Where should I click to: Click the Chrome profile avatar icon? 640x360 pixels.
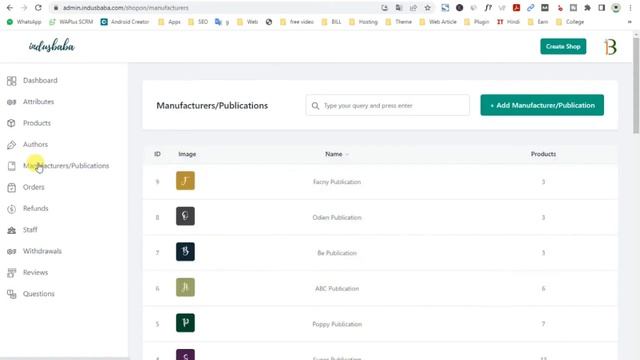pos(616,8)
